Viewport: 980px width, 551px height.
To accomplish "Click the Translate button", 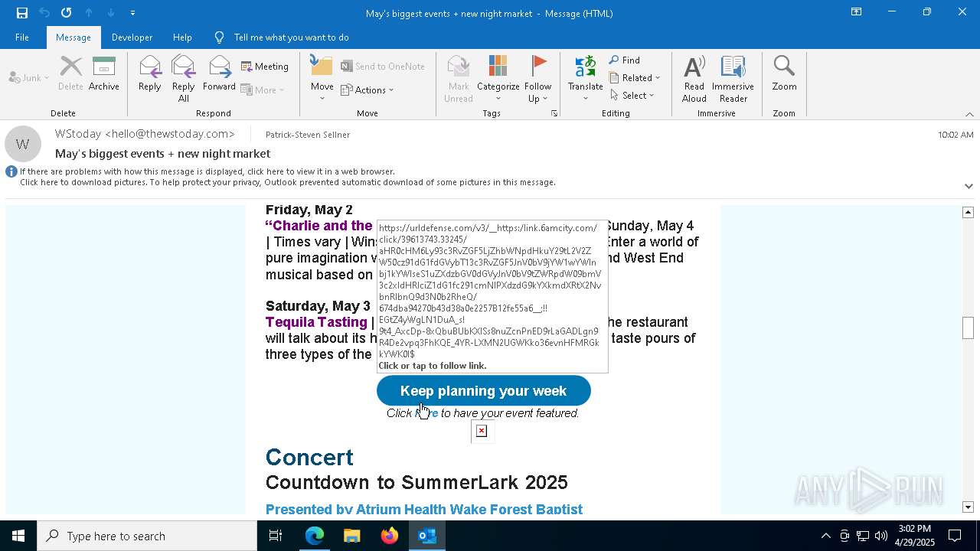I will [x=586, y=79].
